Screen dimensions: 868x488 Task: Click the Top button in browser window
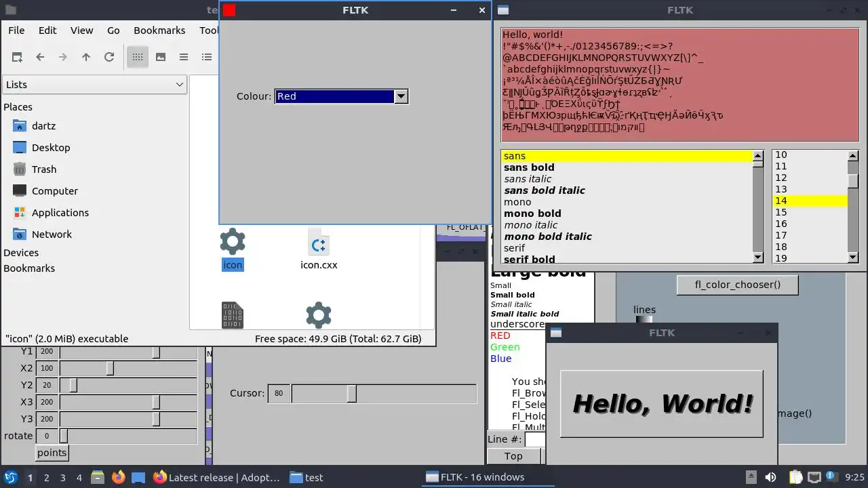[513, 456]
